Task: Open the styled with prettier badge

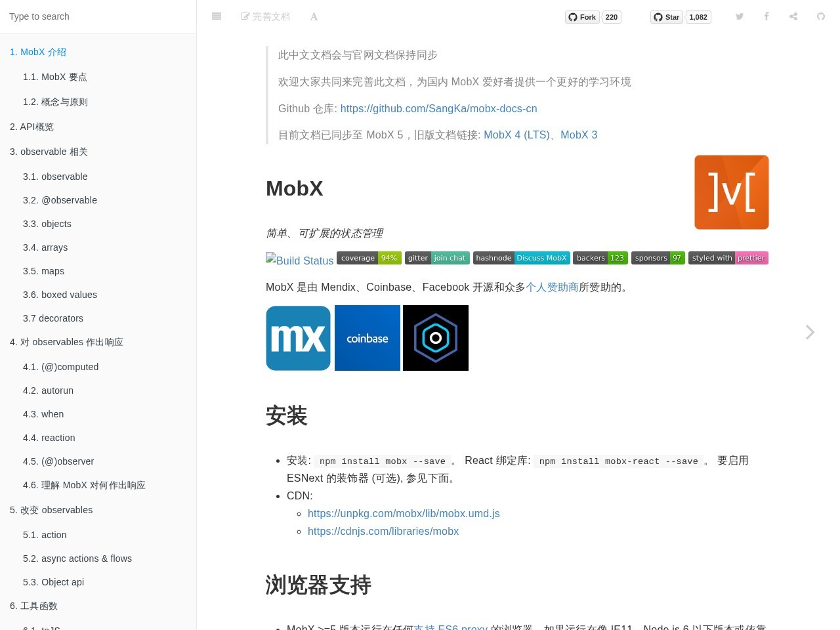Action: pyautogui.click(x=728, y=258)
